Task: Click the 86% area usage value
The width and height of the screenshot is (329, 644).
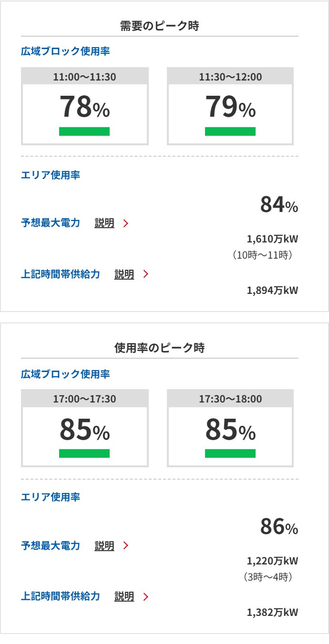Action: tap(279, 527)
